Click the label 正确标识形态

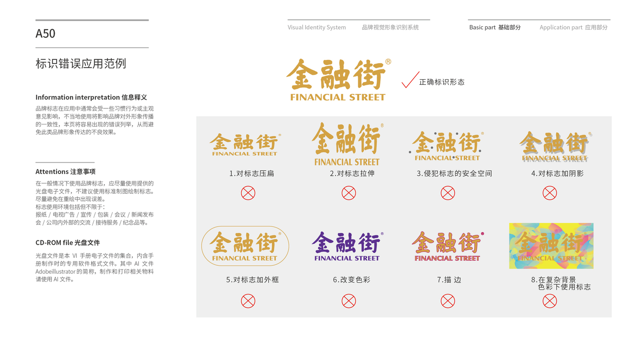pyautogui.click(x=442, y=82)
